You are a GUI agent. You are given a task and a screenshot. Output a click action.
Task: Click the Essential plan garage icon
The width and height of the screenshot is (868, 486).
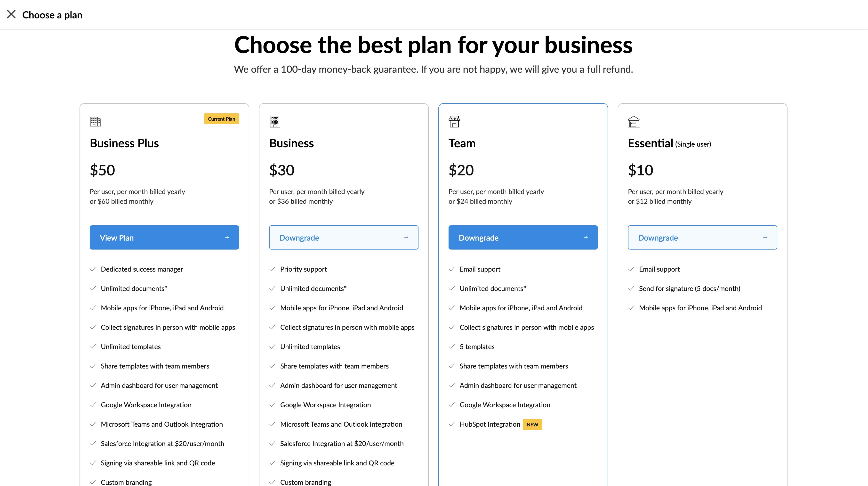click(634, 121)
